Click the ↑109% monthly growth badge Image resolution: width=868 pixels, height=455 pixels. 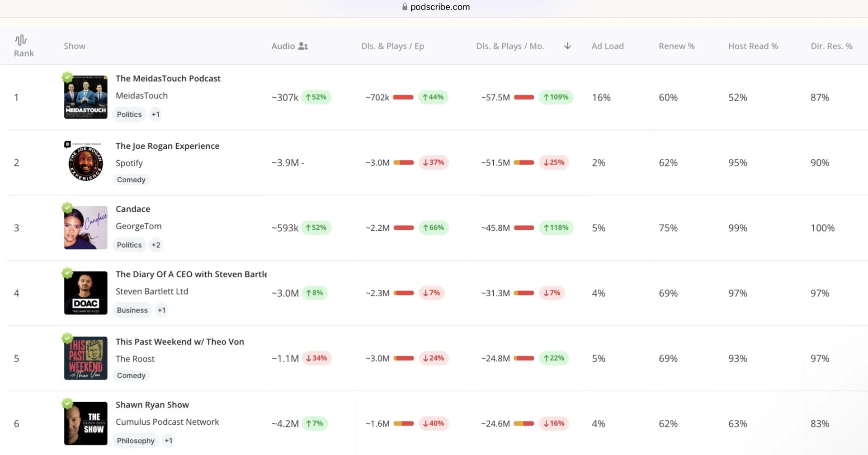point(556,97)
